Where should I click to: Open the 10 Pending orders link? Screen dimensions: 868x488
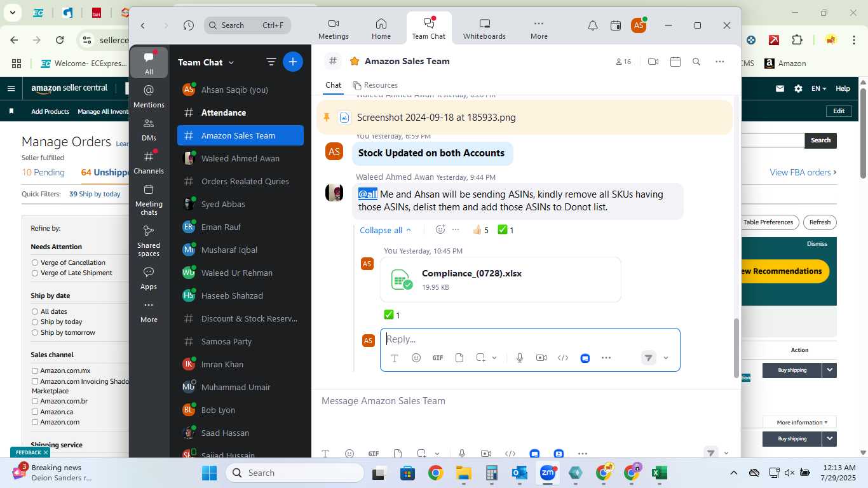click(43, 172)
